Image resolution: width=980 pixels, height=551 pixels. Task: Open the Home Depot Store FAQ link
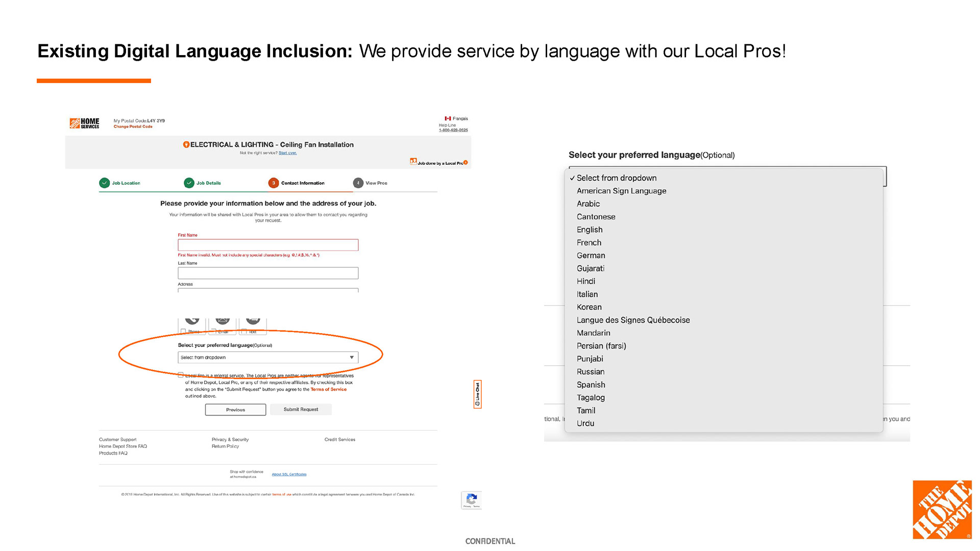point(123,446)
